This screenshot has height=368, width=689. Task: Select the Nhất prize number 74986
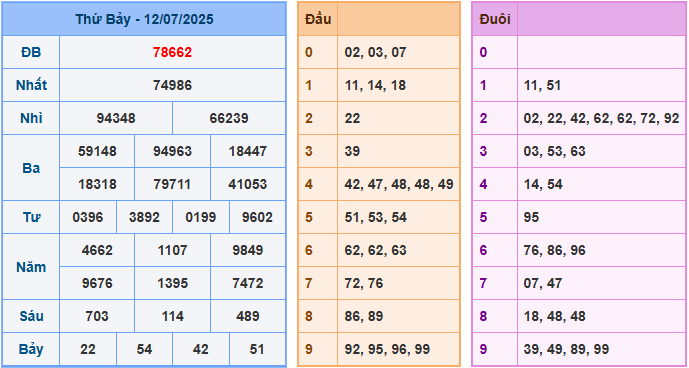(172, 85)
